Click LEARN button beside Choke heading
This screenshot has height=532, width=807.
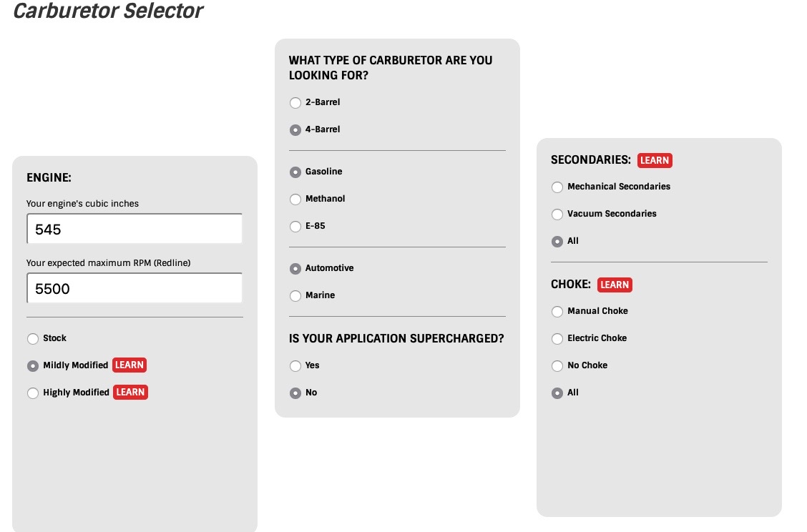[615, 285]
